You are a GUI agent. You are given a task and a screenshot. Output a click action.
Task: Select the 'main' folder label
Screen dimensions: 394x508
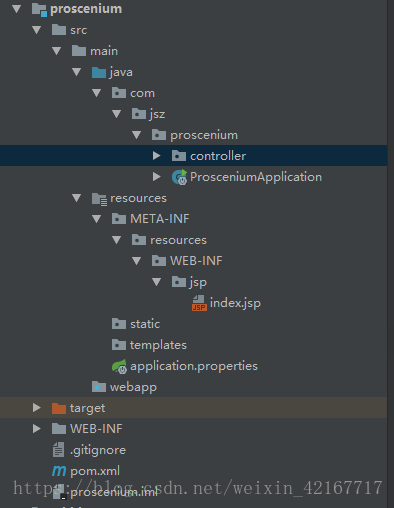[x=104, y=51]
